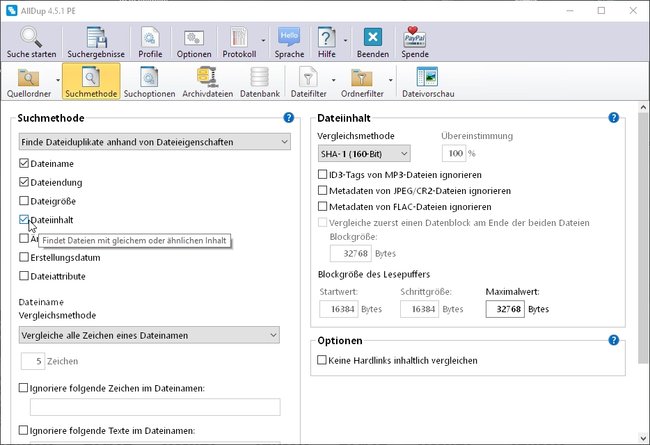The width and height of the screenshot is (650, 445).
Task: Check 'Metadaten von FLAC-Dateien ignorieren'
Action: [x=322, y=206]
